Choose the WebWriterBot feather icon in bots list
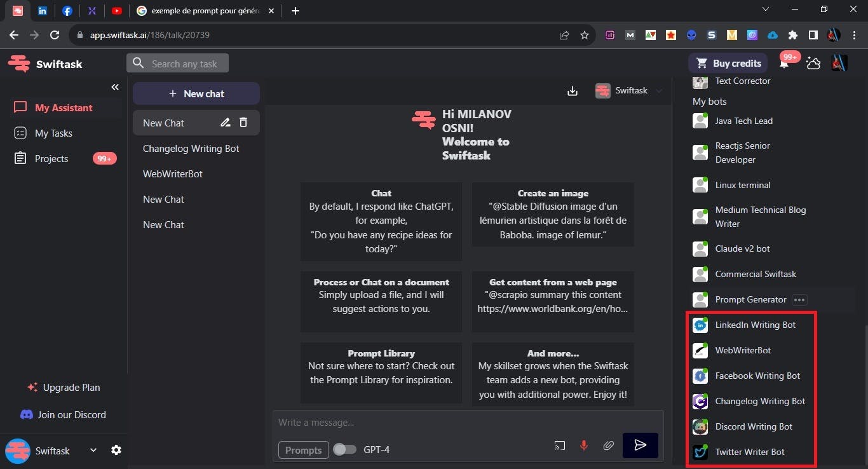Image resolution: width=868 pixels, height=469 pixels. (x=700, y=350)
